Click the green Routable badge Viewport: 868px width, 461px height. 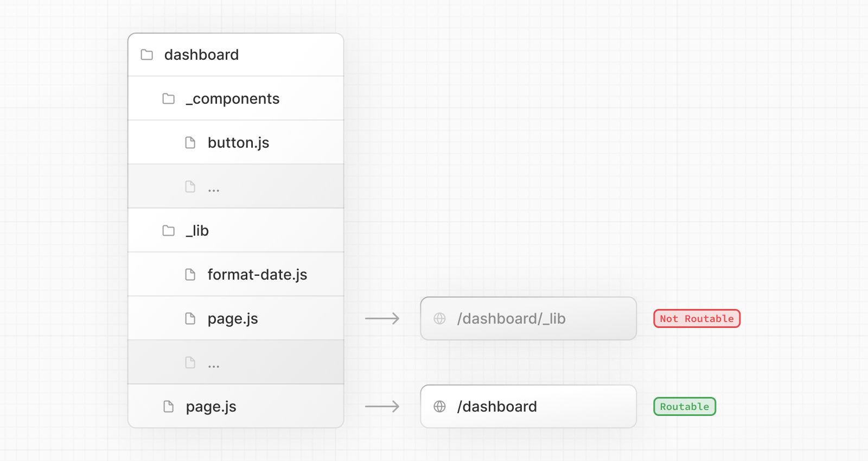[685, 407]
